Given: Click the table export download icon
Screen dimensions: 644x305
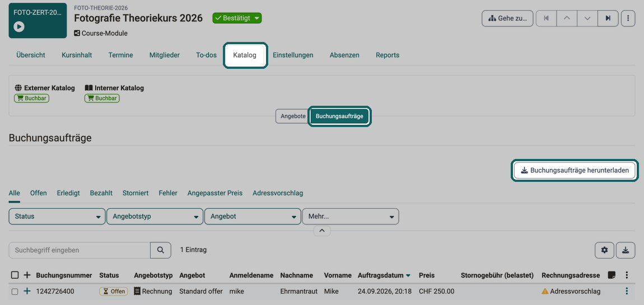Looking at the screenshot, I should (626, 250).
